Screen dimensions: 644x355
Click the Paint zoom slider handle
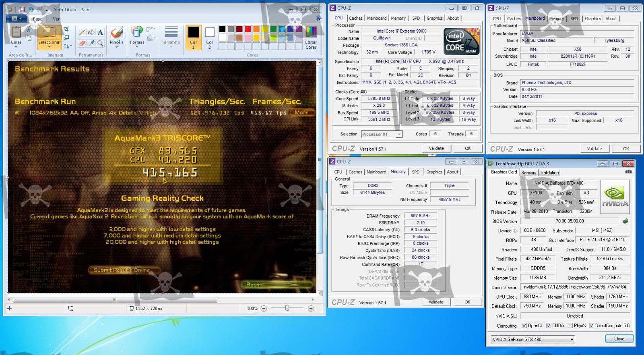click(x=287, y=308)
